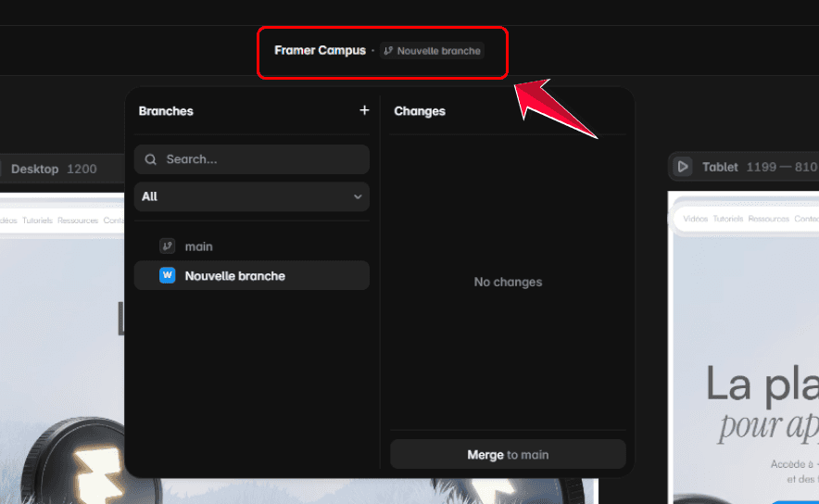Click Vidéos link in Tablet preview
This screenshot has height=504, width=819.
[x=695, y=219]
